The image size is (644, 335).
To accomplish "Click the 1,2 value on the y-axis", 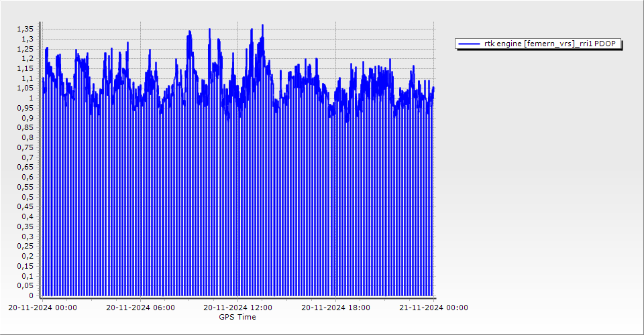I will coord(28,58).
